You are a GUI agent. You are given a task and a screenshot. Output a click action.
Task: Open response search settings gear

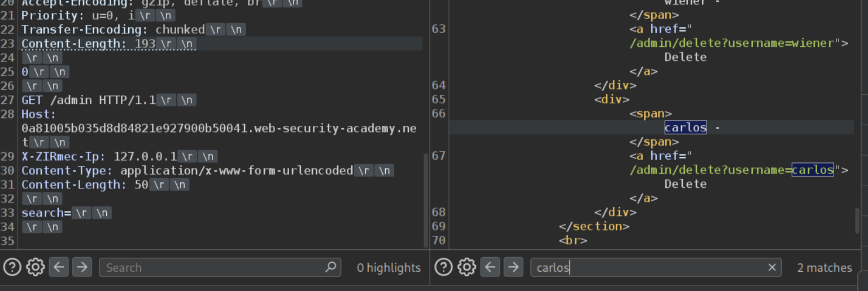pyautogui.click(x=466, y=267)
